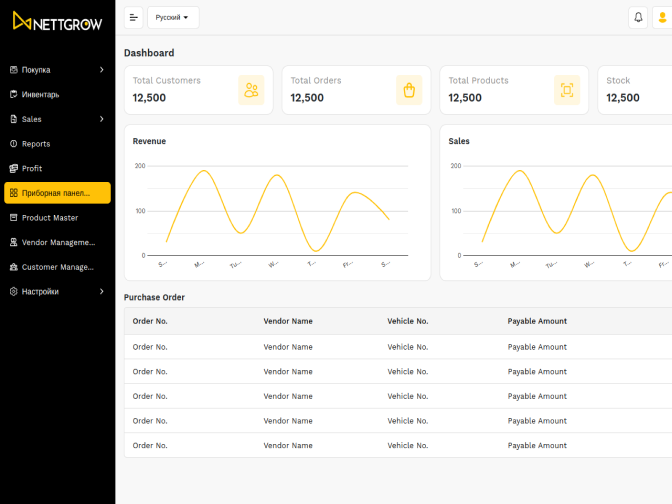Select Приборная панель menu item
Screen dimensions: 672x504
tap(56, 193)
